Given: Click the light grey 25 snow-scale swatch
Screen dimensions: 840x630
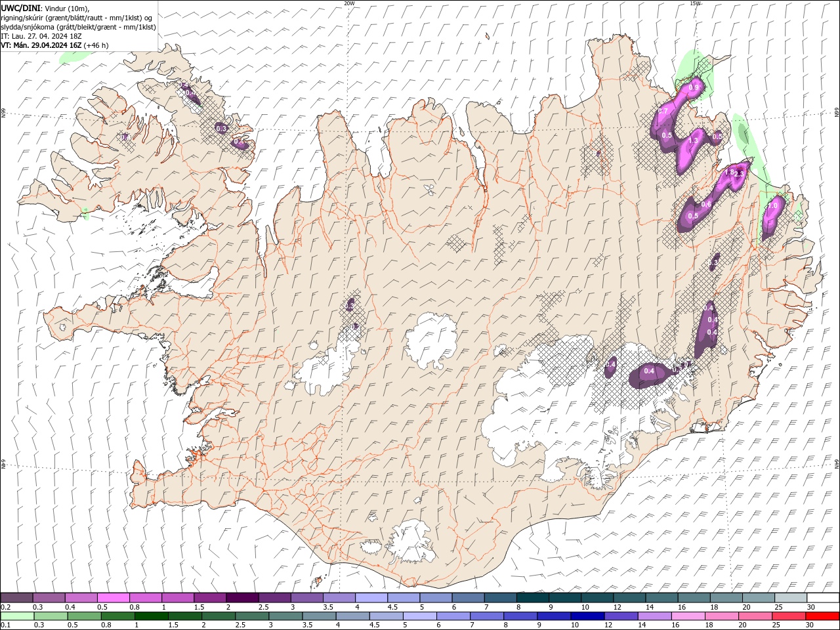Looking at the screenshot, I should click(790, 598).
